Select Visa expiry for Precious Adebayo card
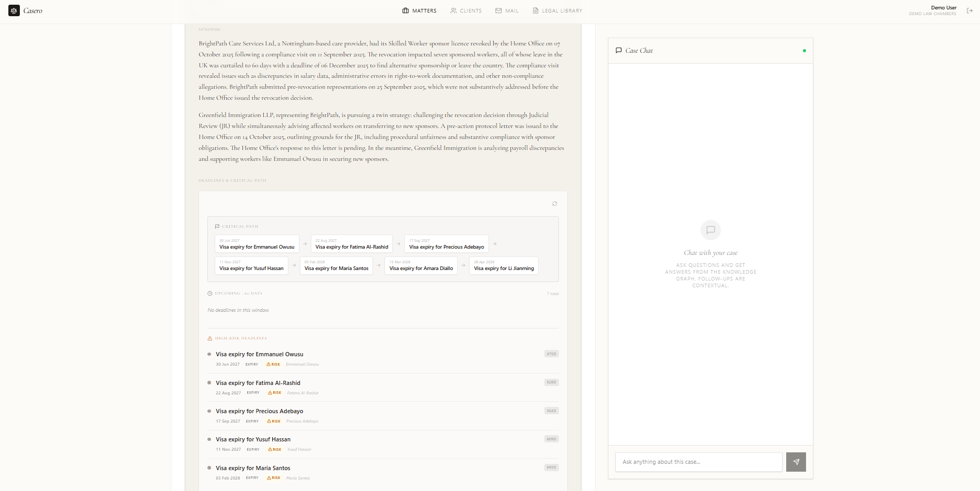This screenshot has width=980, height=491. pyautogui.click(x=447, y=244)
